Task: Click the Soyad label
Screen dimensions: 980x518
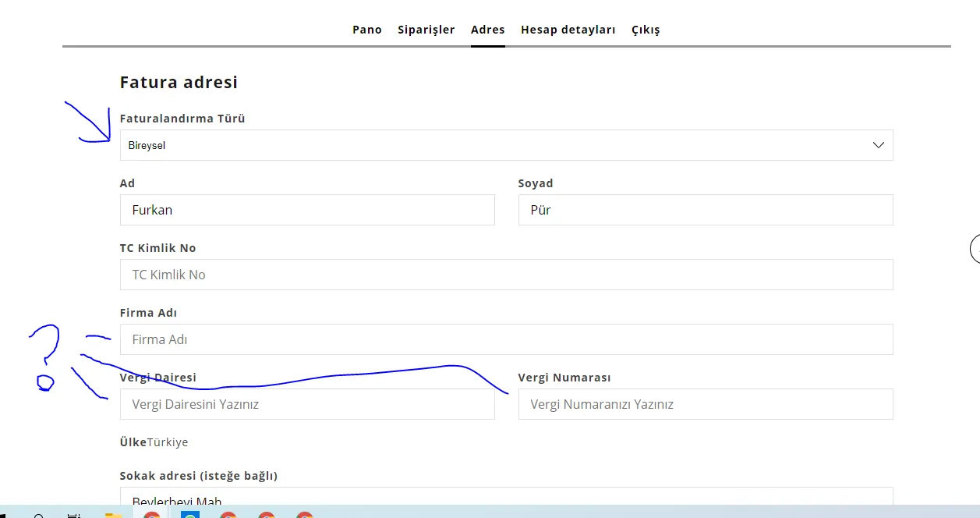Action: [x=536, y=183]
